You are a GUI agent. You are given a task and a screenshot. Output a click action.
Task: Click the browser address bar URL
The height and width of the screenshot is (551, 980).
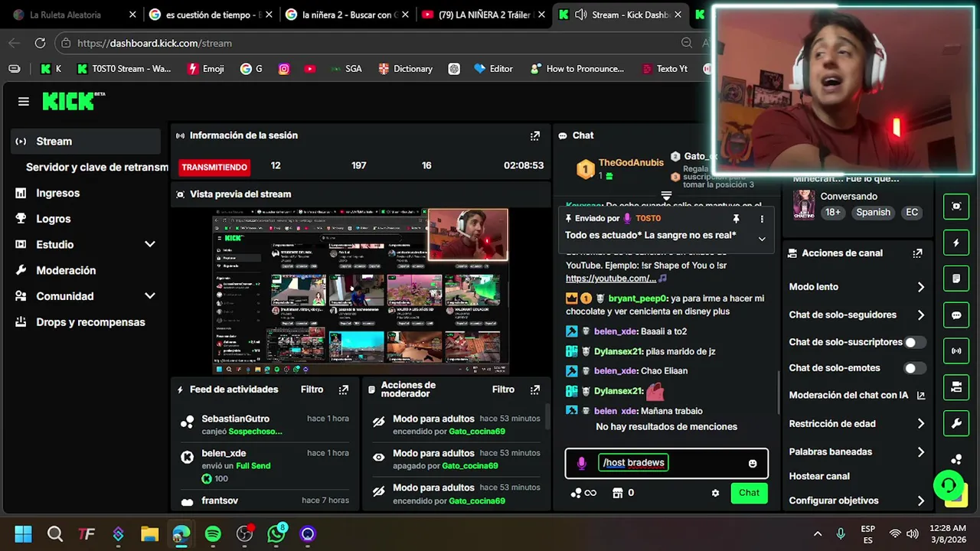click(x=155, y=44)
